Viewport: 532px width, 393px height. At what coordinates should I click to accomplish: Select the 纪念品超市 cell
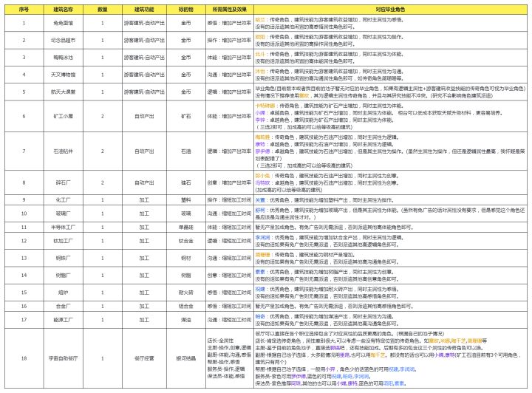[x=63, y=41]
